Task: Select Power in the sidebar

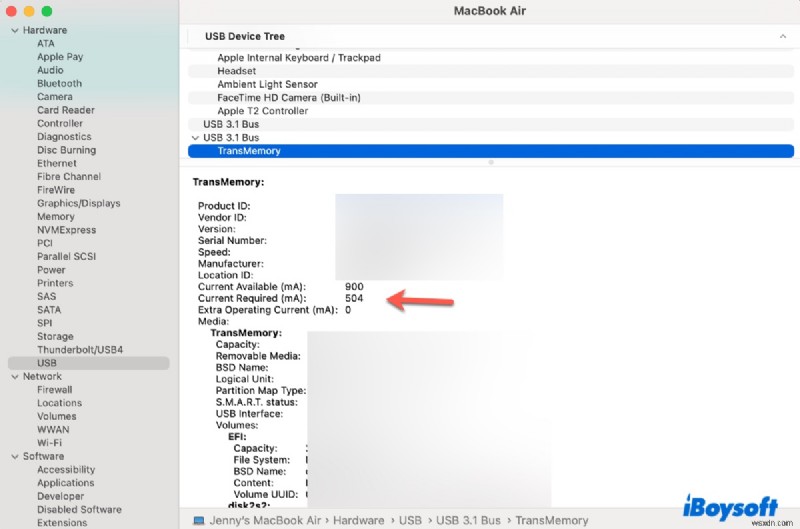Action: pyautogui.click(x=51, y=270)
